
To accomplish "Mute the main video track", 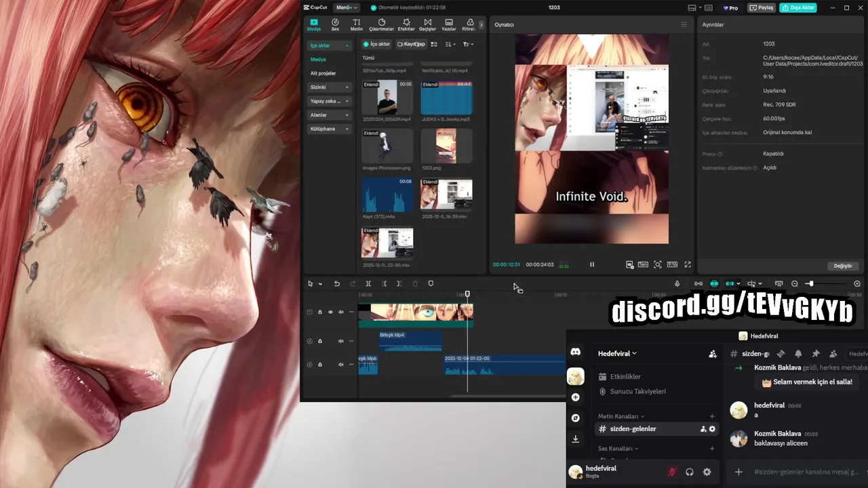I will tap(340, 312).
